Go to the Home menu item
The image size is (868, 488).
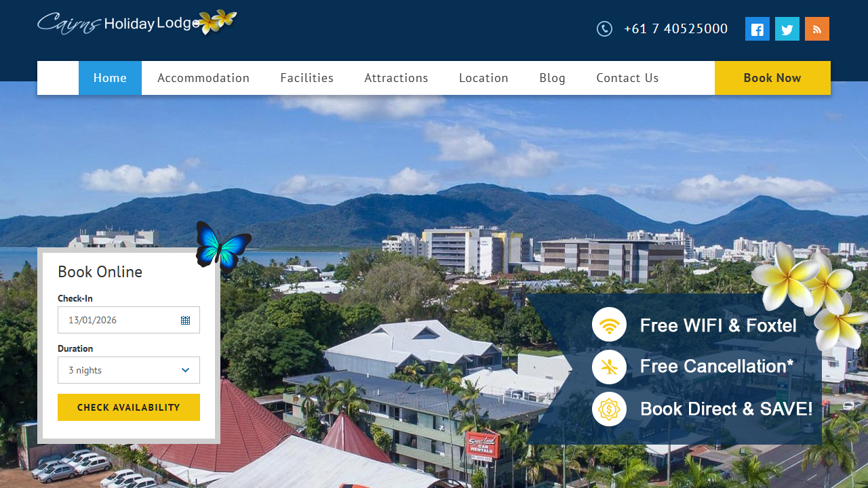coord(110,78)
